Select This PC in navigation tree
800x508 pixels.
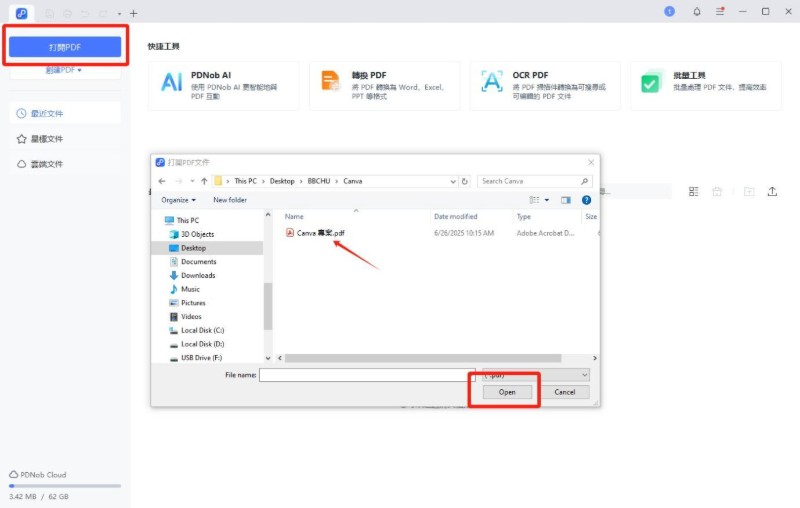[x=182, y=220]
